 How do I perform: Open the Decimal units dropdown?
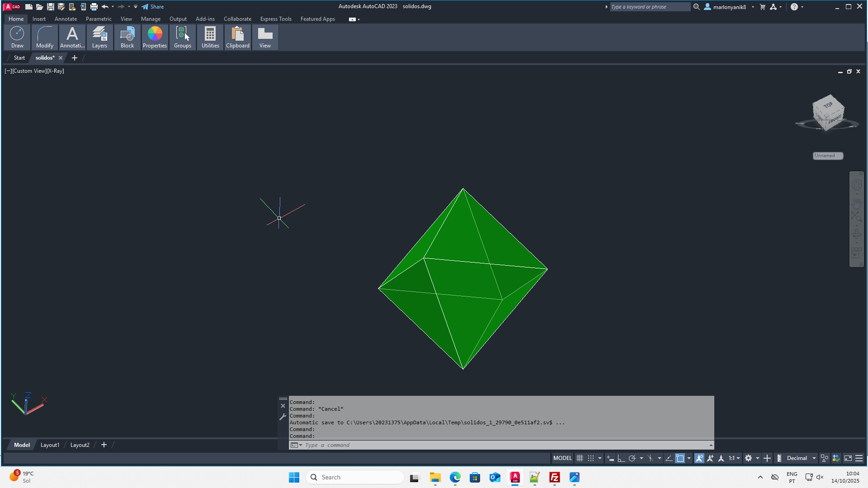801,458
